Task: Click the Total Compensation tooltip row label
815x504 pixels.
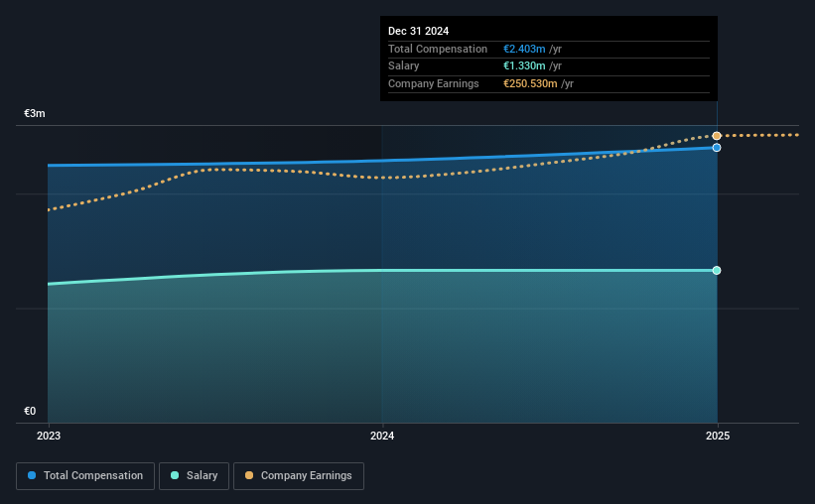Action: coord(438,49)
